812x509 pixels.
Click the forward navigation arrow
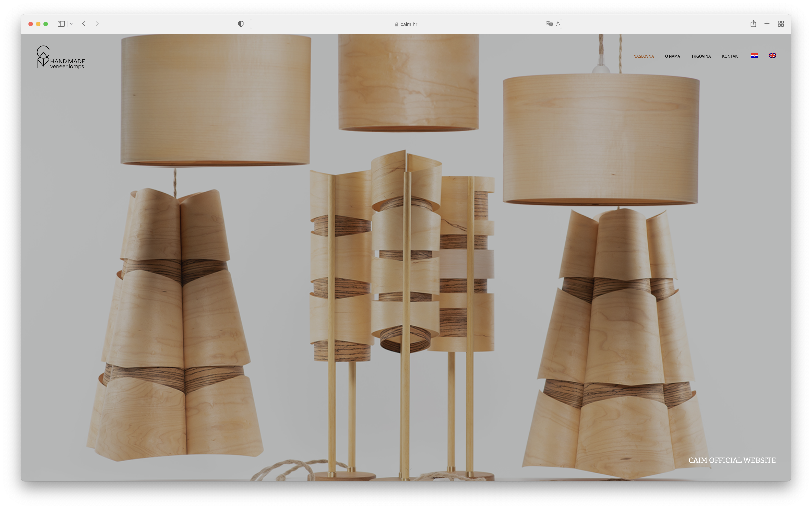pos(97,24)
